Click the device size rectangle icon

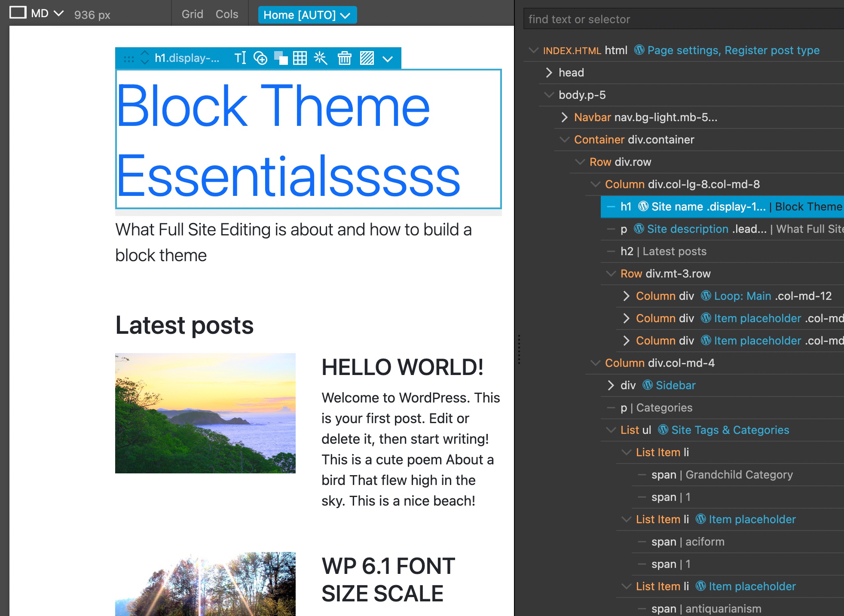click(18, 12)
